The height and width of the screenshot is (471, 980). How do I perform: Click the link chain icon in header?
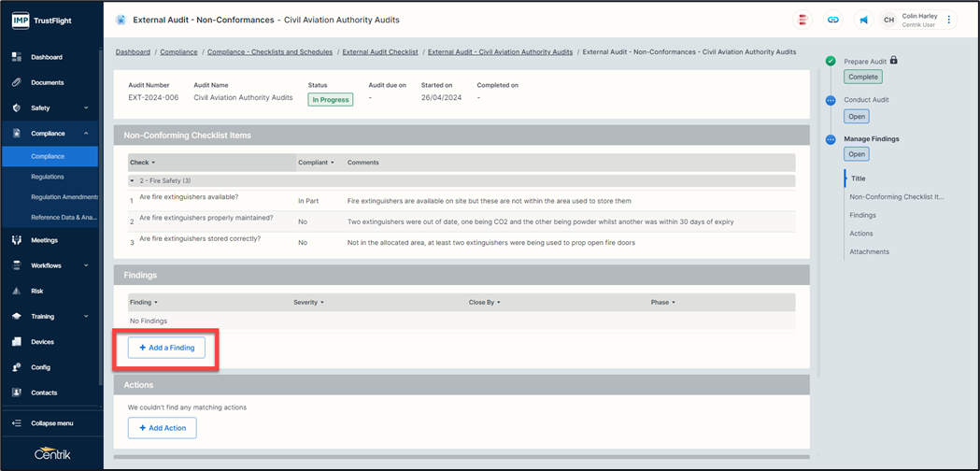click(x=832, y=20)
